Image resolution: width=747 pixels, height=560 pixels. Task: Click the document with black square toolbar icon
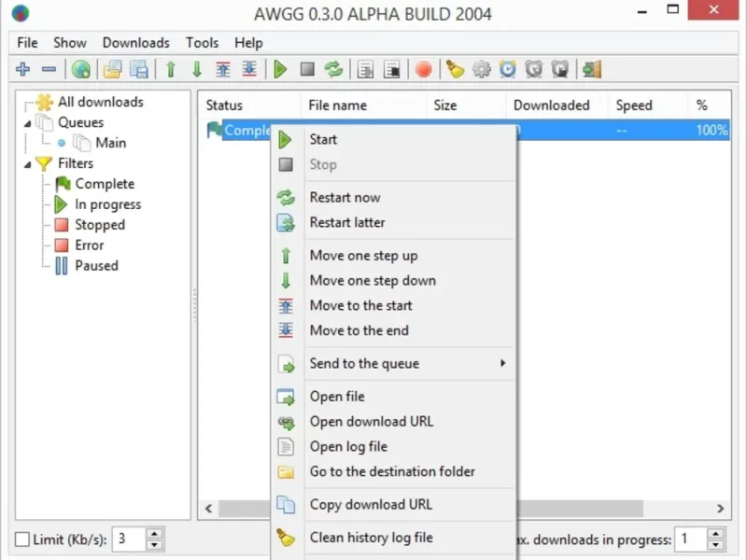click(x=391, y=69)
